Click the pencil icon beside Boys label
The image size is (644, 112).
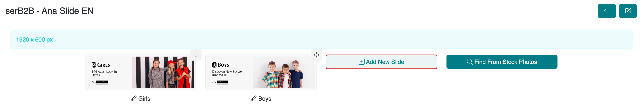254,99
